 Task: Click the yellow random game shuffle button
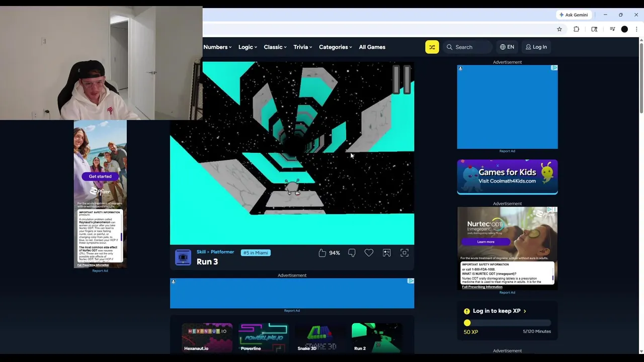click(x=432, y=47)
